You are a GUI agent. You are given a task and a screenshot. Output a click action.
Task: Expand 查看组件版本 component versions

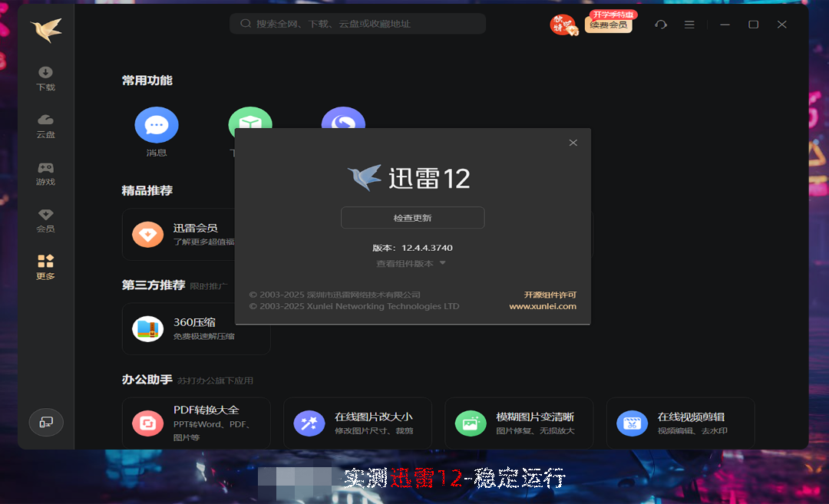(411, 264)
